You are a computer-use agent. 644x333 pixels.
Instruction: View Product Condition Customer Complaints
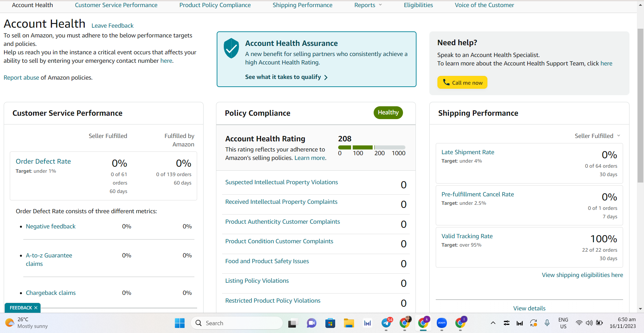(x=279, y=241)
